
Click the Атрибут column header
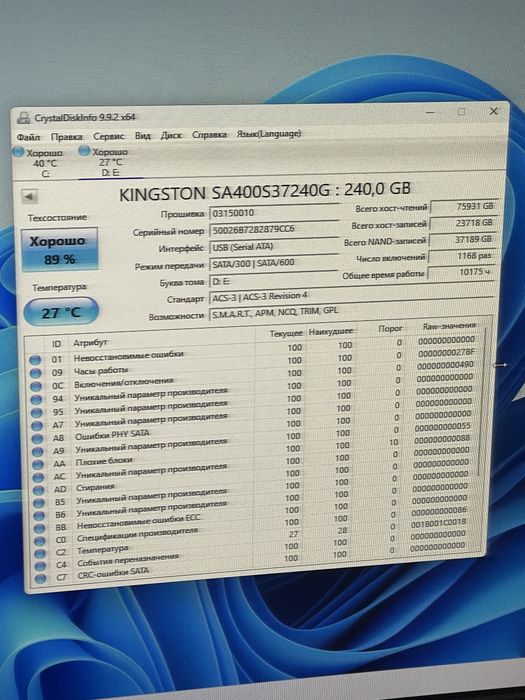pyautogui.click(x=161, y=339)
